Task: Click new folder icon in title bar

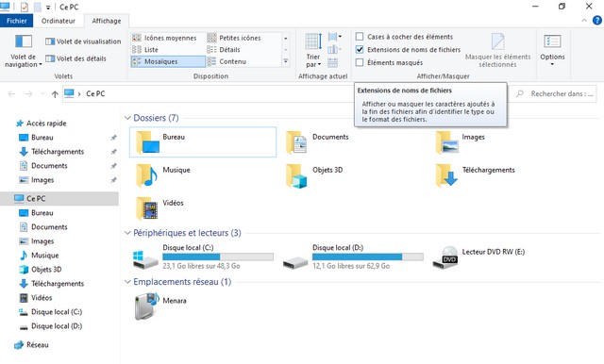Action: (37, 7)
